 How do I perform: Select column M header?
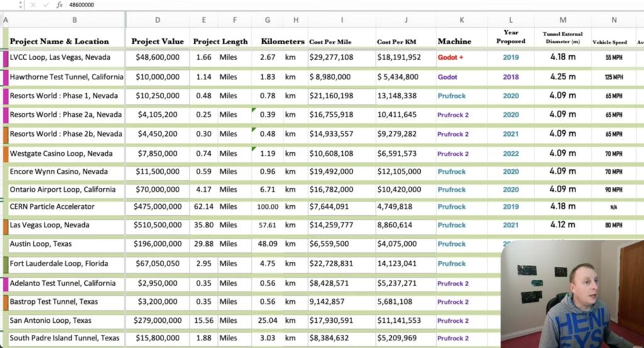[x=562, y=20]
